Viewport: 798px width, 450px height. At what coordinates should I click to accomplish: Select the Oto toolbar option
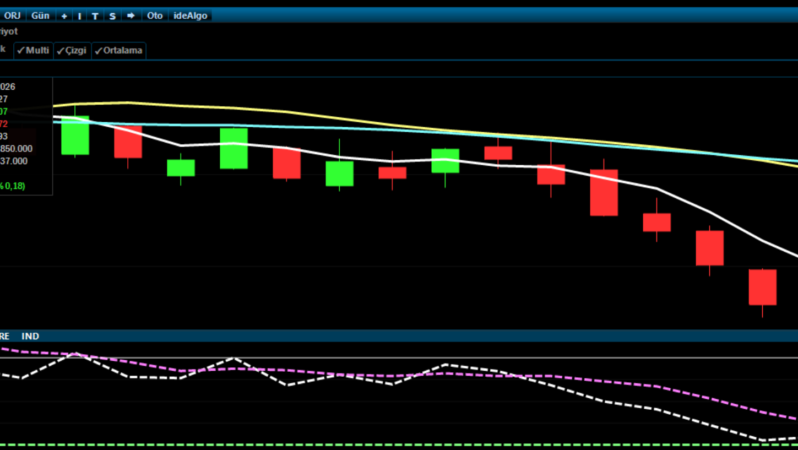pyautogui.click(x=155, y=16)
